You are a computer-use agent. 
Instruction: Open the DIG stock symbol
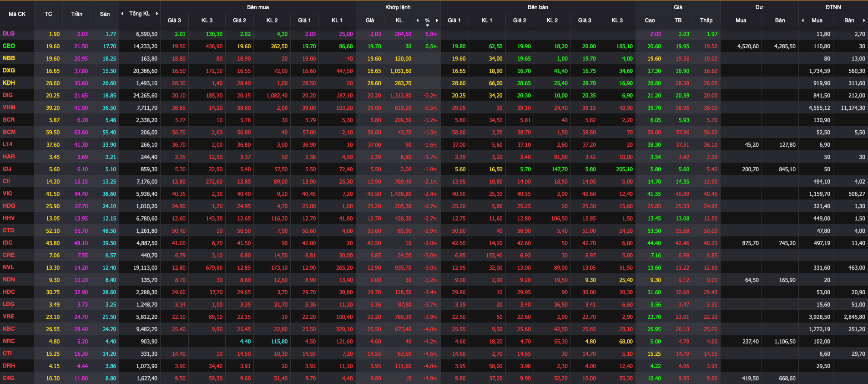8,95
